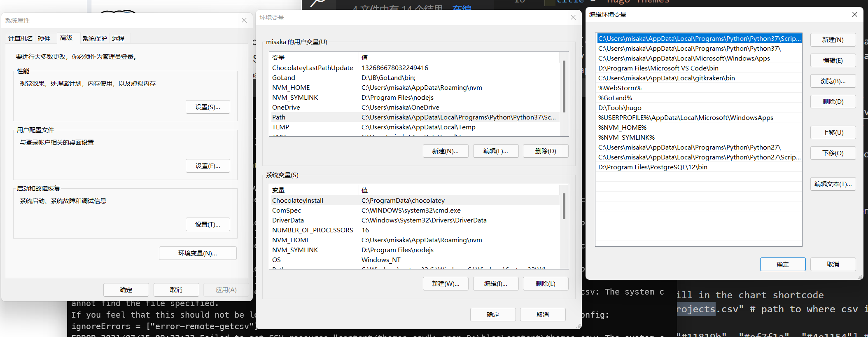Add new path entry with 新建(N)

833,40
